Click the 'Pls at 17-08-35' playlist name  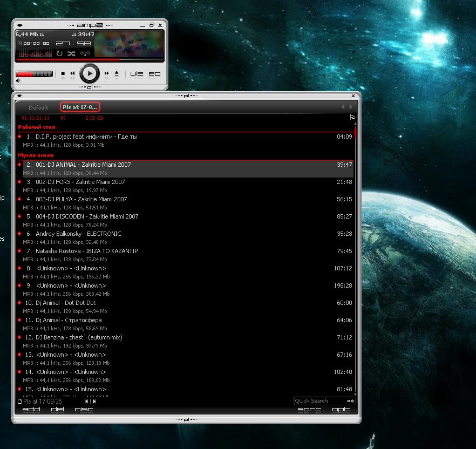43,402
